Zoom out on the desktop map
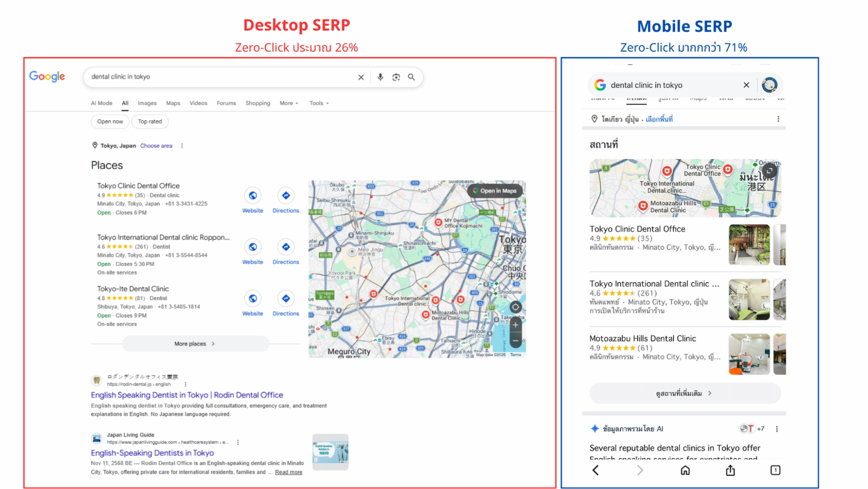Viewport: 868px width, 489px height. [x=515, y=341]
